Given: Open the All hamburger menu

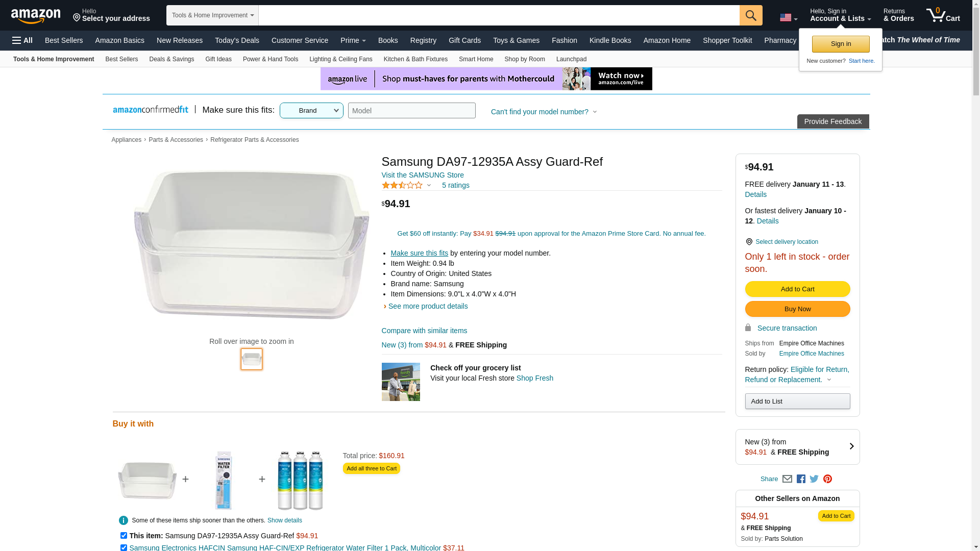Looking at the screenshot, I should tap(22, 40).
